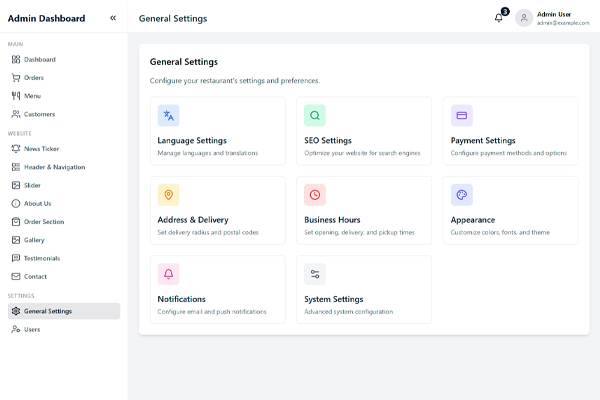
Task: Click the Header & Navigation layout icon
Action: (x=16, y=167)
